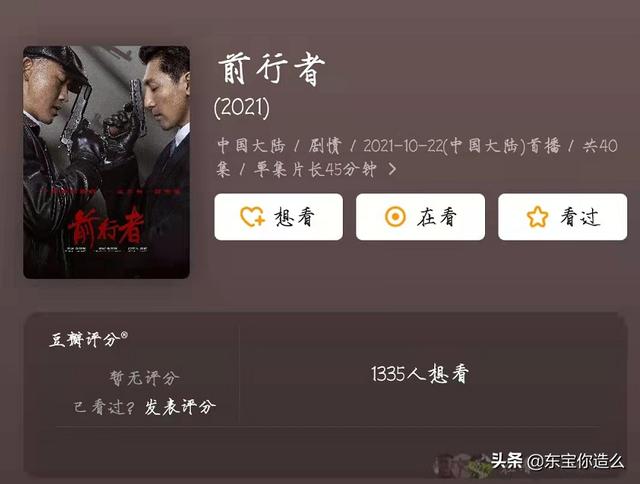Click the 中国大陆 region label
The height and width of the screenshot is (484, 640).
[251, 145]
